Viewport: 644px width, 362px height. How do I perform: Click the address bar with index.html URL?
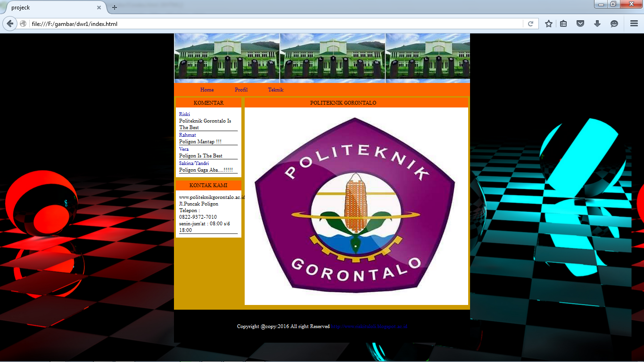(276, 24)
